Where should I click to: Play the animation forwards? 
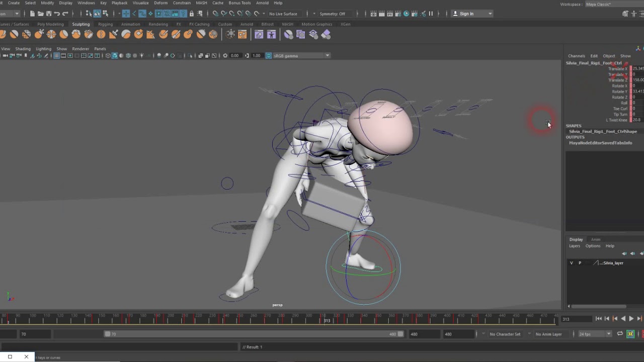tap(631, 319)
